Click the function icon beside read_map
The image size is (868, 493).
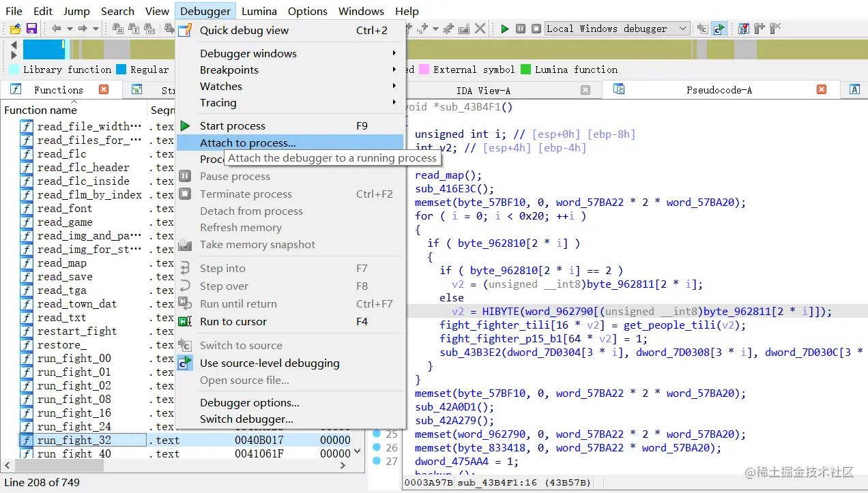(26, 263)
